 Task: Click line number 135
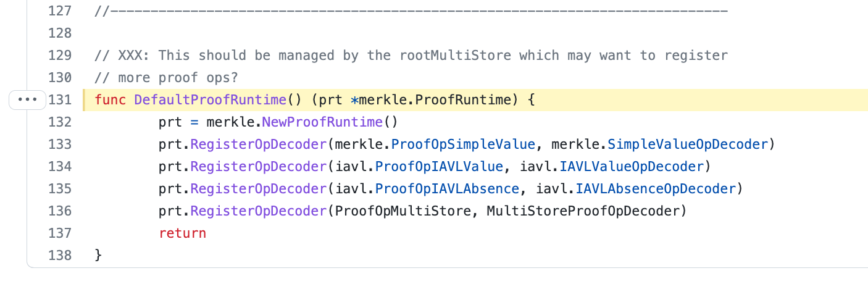[x=60, y=189]
